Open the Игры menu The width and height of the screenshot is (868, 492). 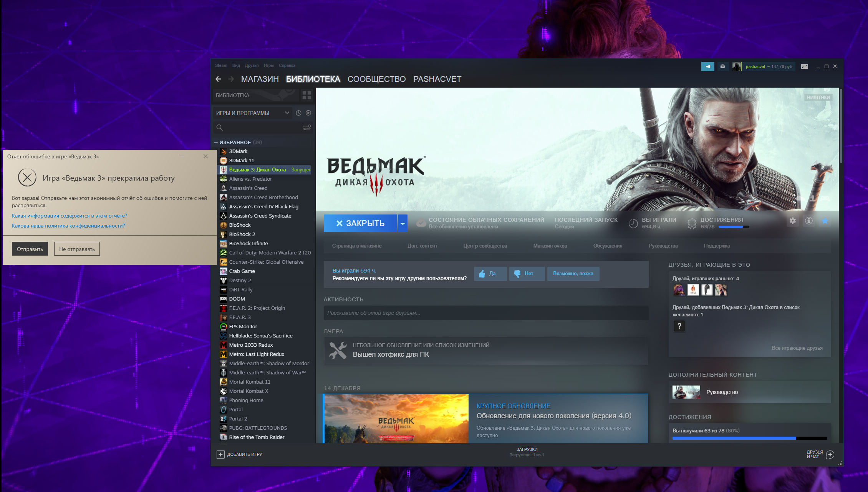(268, 66)
